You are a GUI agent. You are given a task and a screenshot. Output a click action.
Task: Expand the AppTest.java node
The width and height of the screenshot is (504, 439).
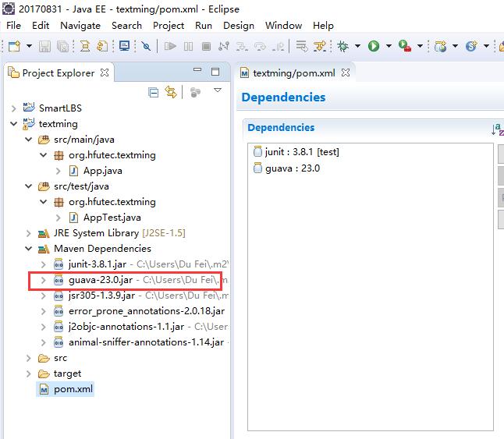point(59,218)
